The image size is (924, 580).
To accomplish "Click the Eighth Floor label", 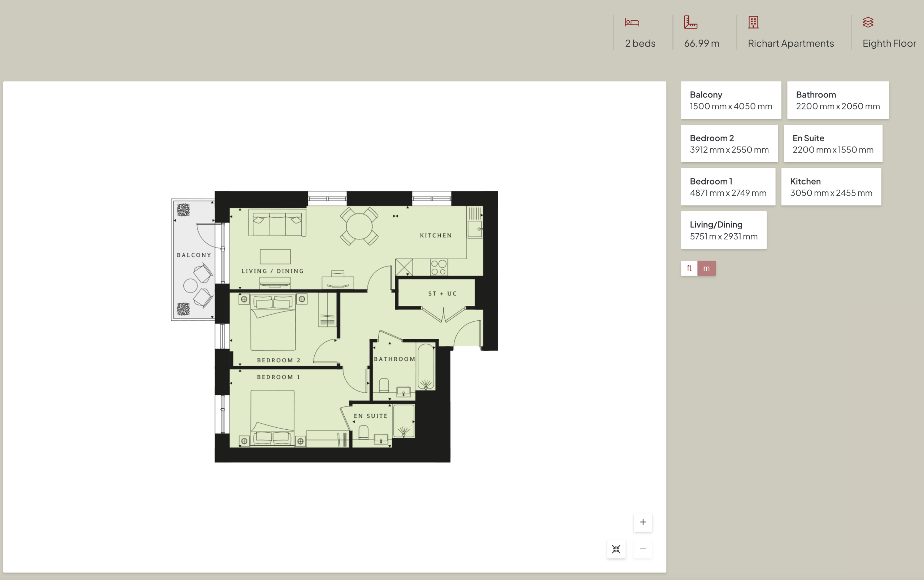I will tap(889, 43).
